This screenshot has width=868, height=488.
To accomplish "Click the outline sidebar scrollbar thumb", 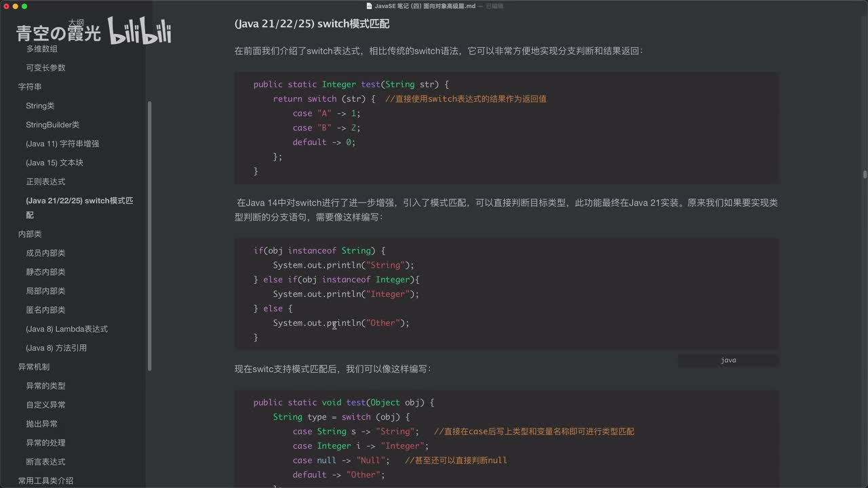I will click(149, 235).
